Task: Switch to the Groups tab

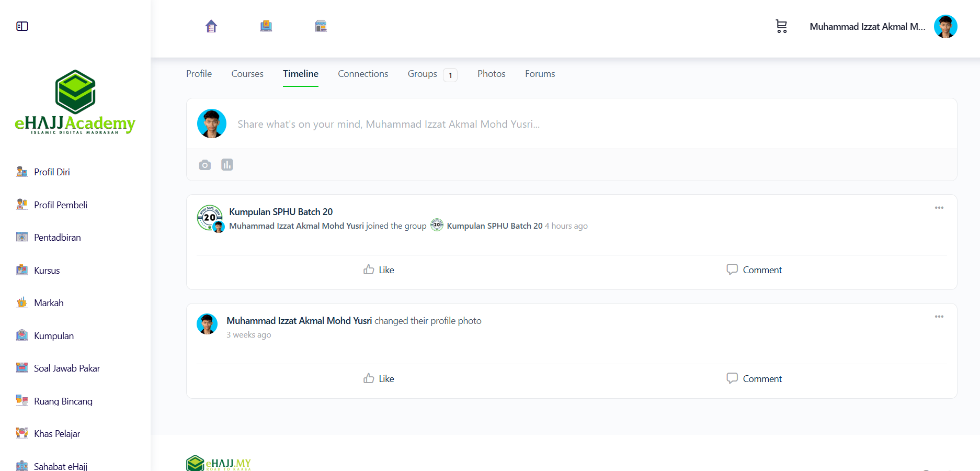Action: (x=423, y=74)
